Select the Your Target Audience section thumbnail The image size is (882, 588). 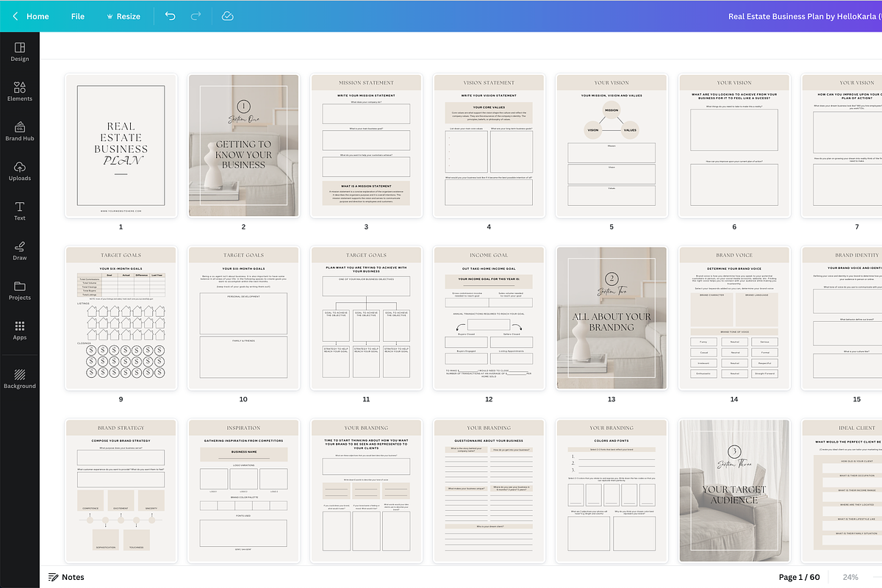click(x=734, y=491)
